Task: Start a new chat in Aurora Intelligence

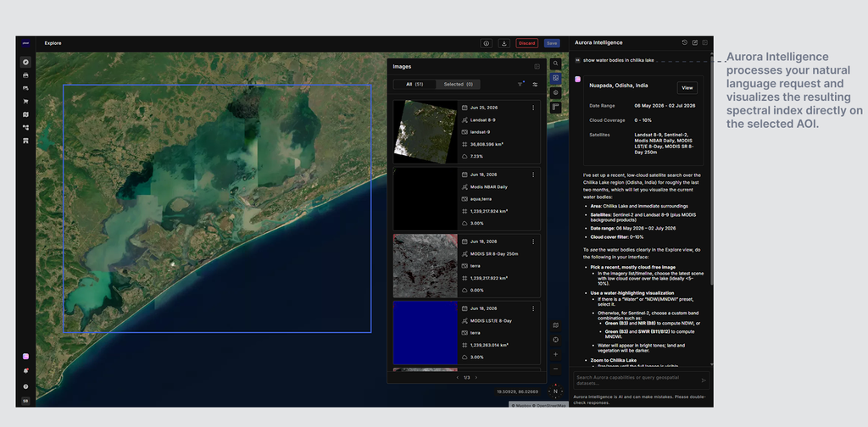Action: coord(695,42)
